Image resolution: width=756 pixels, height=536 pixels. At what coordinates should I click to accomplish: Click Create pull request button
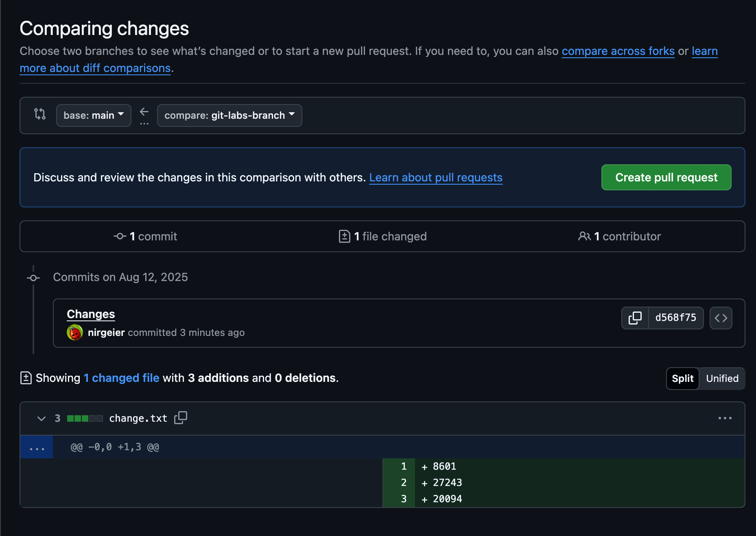click(666, 177)
